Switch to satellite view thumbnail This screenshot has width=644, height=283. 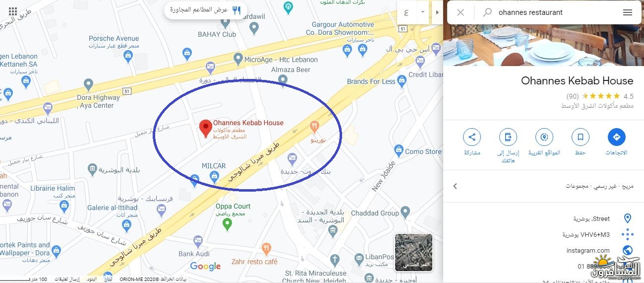[x=413, y=253]
